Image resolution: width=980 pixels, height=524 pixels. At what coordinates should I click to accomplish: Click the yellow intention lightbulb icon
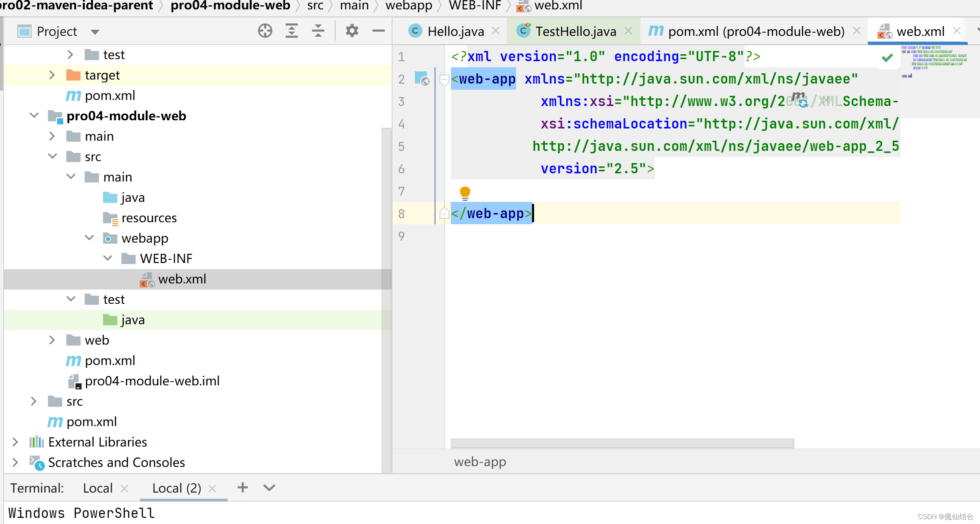(x=465, y=193)
